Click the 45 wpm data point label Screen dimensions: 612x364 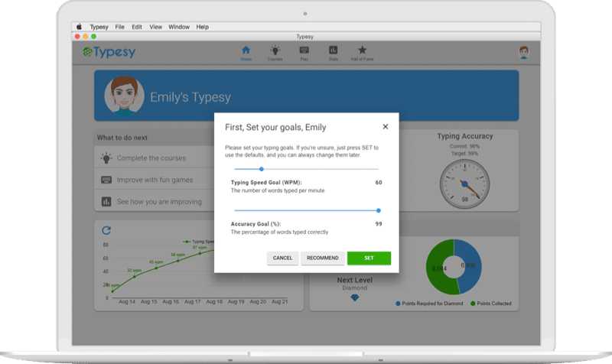click(156, 262)
